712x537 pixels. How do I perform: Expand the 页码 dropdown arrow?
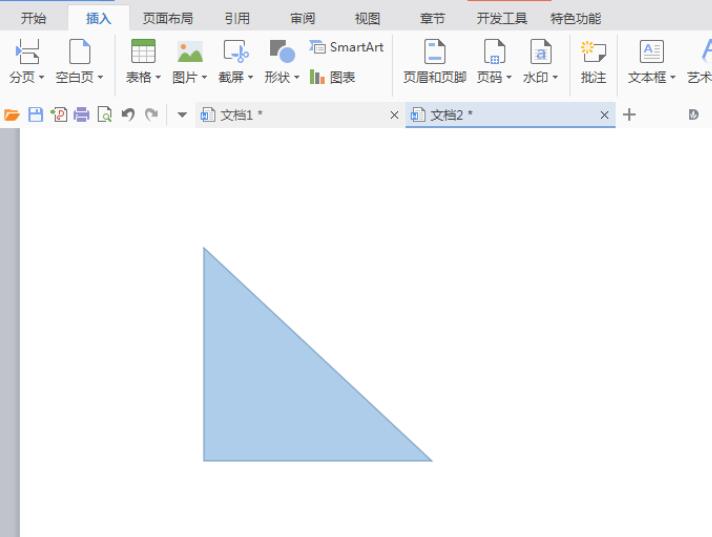509,78
